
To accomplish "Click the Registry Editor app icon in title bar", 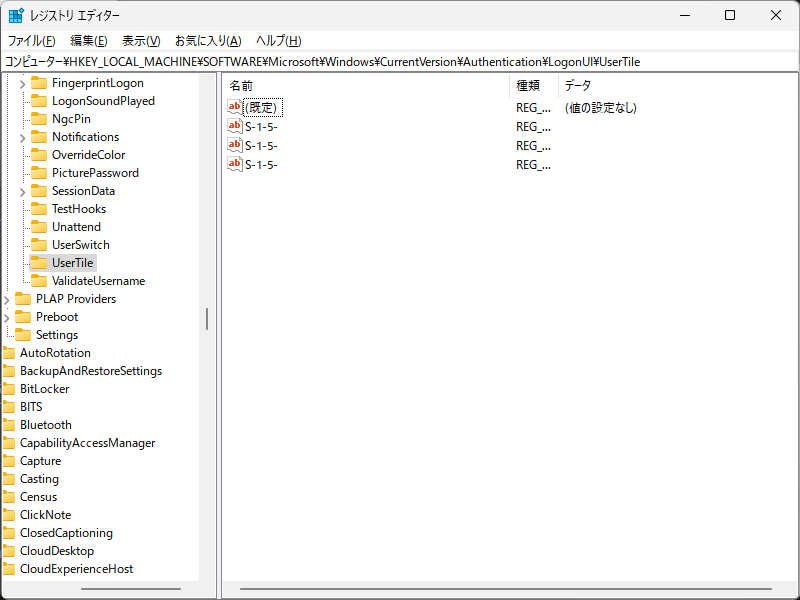I will 16,15.
